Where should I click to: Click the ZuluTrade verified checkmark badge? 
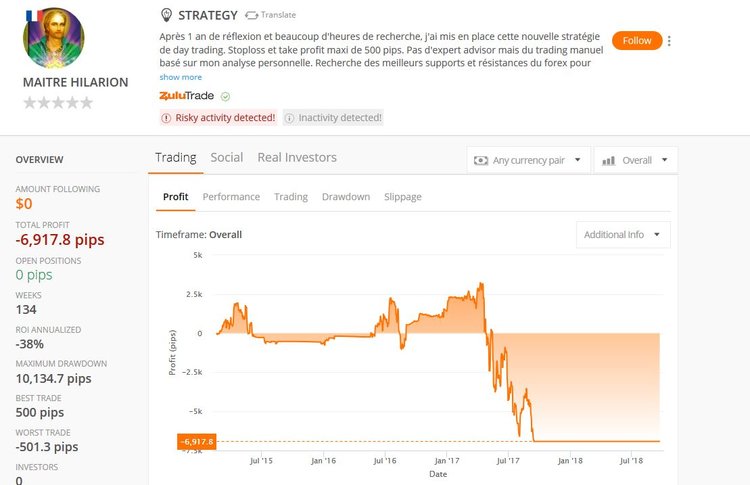(225, 96)
